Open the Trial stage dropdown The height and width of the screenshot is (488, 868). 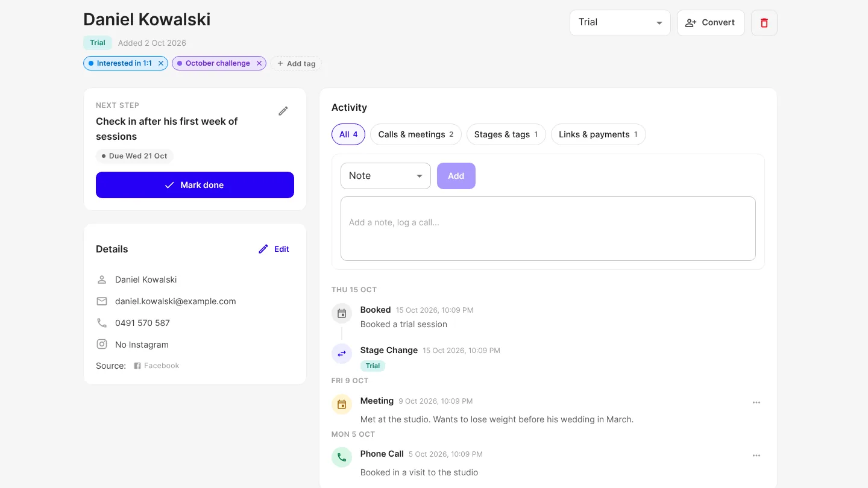620,23
